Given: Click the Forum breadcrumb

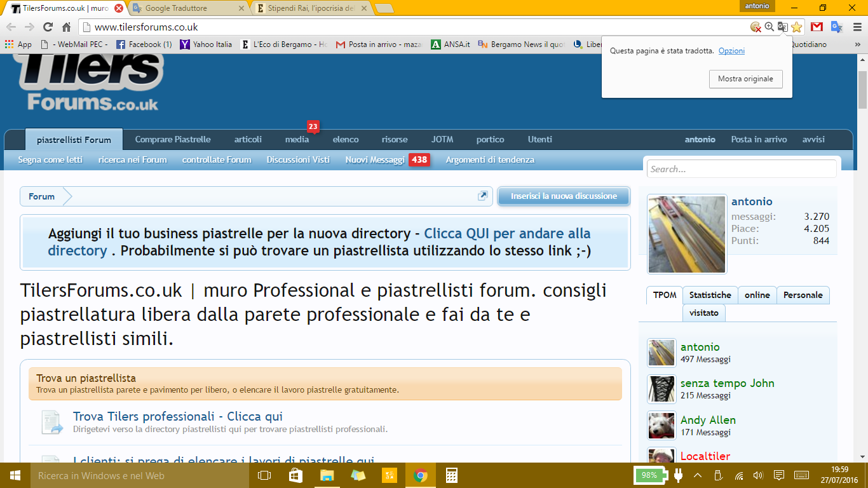Looking at the screenshot, I should (41, 196).
